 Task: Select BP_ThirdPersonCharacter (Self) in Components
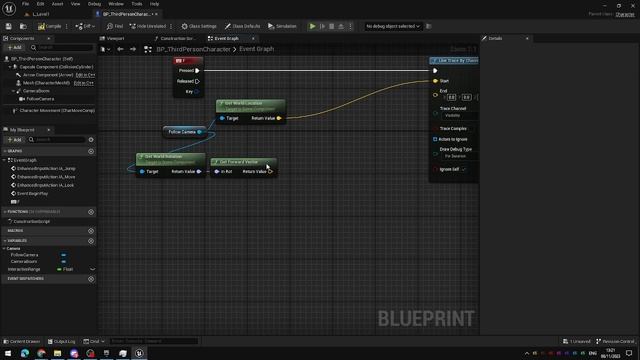pyautogui.click(x=42, y=59)
